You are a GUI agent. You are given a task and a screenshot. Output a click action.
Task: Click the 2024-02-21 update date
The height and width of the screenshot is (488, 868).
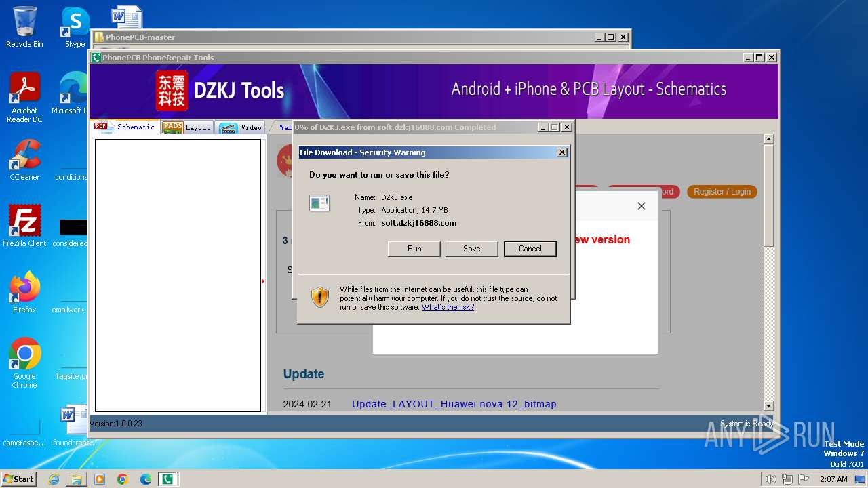(307, 404)
